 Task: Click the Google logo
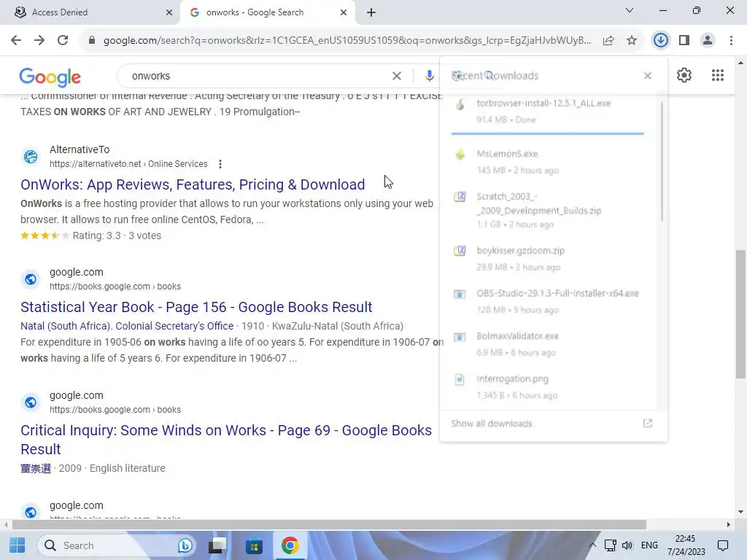pos(50,77)
